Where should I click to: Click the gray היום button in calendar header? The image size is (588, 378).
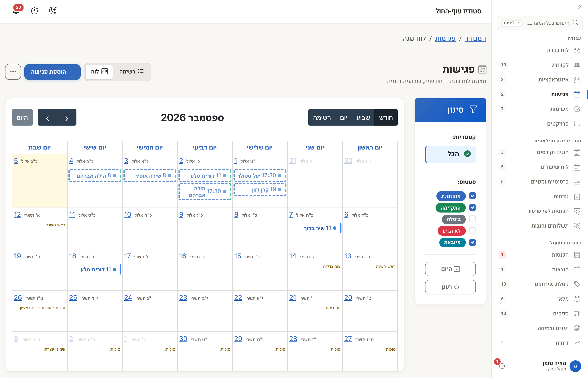22,118
